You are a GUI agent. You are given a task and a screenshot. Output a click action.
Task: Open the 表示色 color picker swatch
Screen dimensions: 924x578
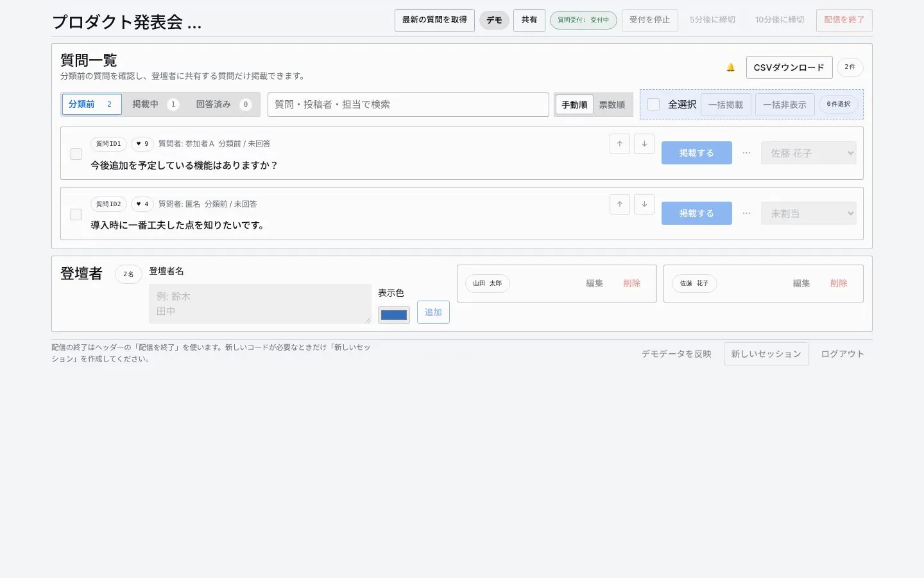394,315
